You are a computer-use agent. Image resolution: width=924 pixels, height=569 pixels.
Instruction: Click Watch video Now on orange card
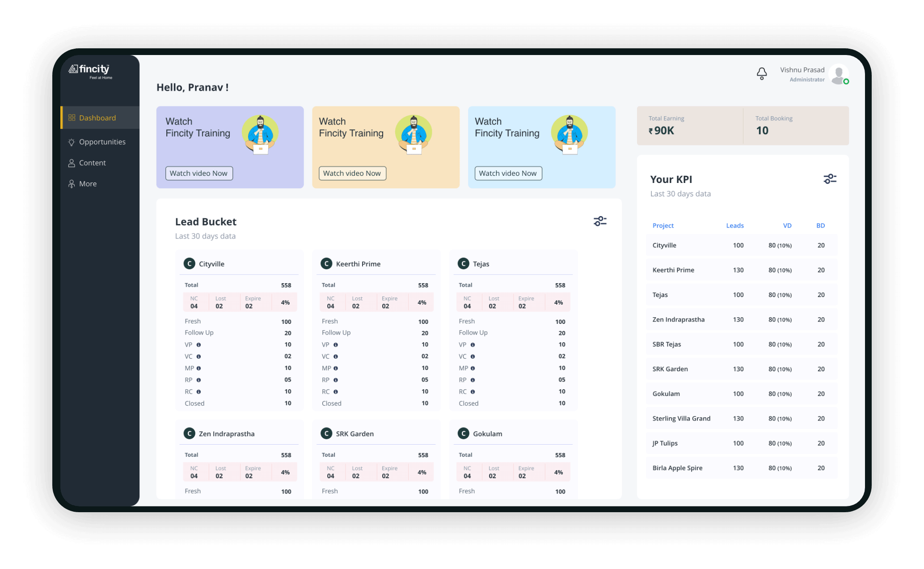[352, 173]
